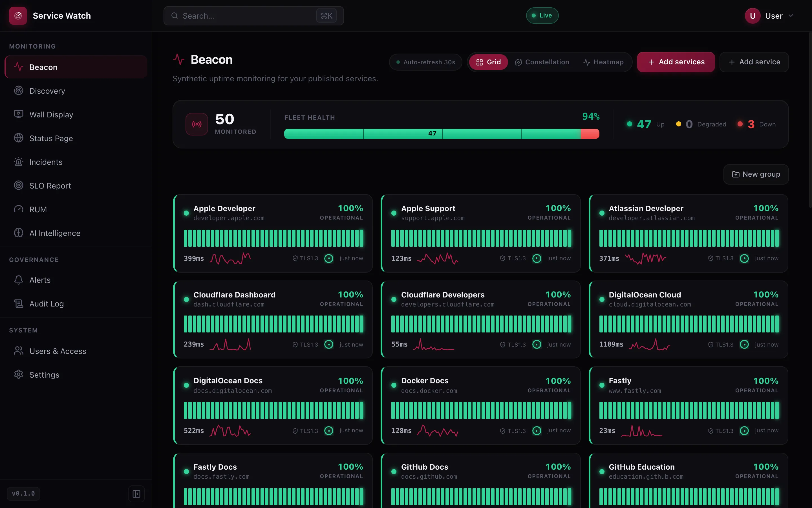Switch to Heatmap view
Screen dimensions: 812x508
(x=603, y=62)
